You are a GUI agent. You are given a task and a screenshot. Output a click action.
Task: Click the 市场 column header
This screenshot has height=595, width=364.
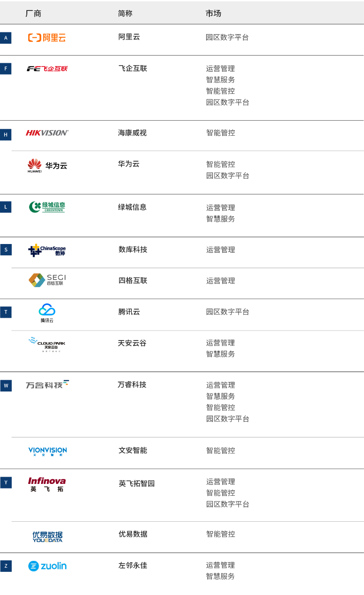tap(213, 14)
